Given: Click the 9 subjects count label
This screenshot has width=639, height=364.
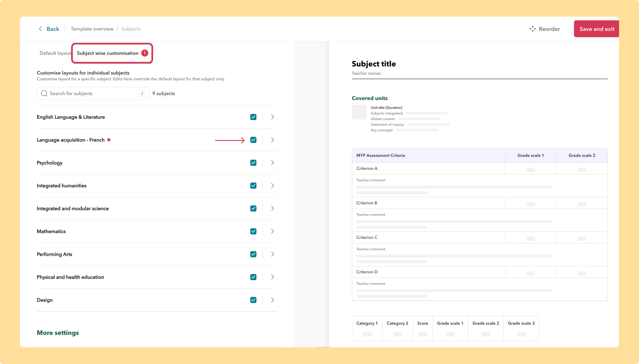Looking at the screenshot, I should pyautogui.click(x=164, y=93).
